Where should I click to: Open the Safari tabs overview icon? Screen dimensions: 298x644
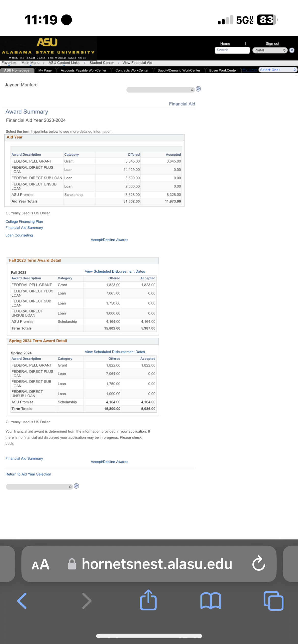(x=273, y=601)
